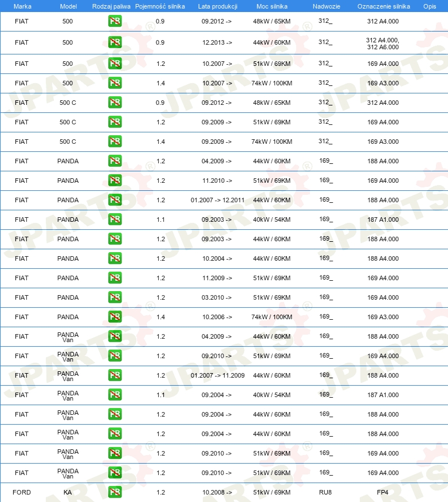
Task: Click the Moc silnika column header
Action: coord(272,6)
